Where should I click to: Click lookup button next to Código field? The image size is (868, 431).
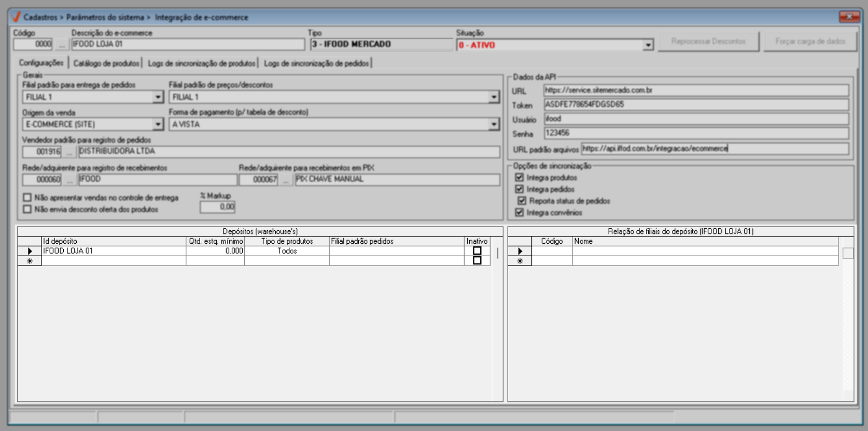[62, 45]
